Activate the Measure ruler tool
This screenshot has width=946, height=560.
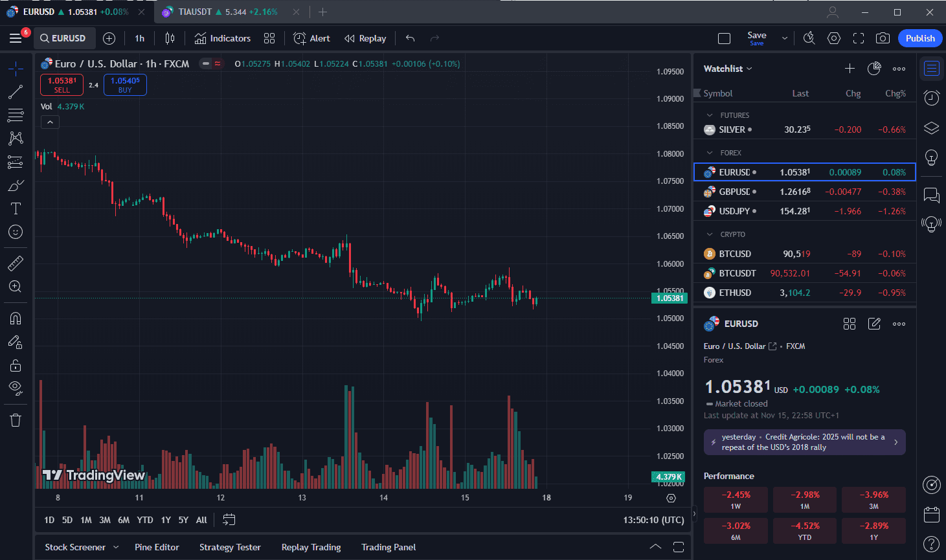[x=15, y=263]
